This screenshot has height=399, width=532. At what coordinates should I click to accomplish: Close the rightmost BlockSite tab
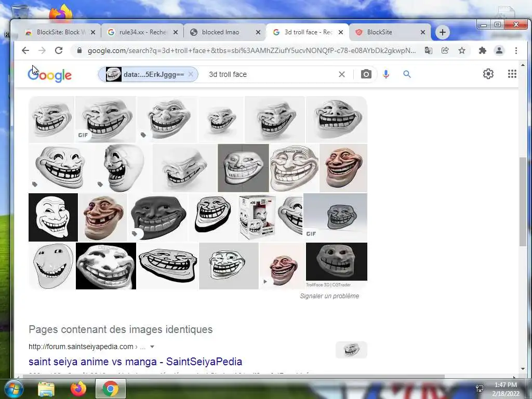423,32
